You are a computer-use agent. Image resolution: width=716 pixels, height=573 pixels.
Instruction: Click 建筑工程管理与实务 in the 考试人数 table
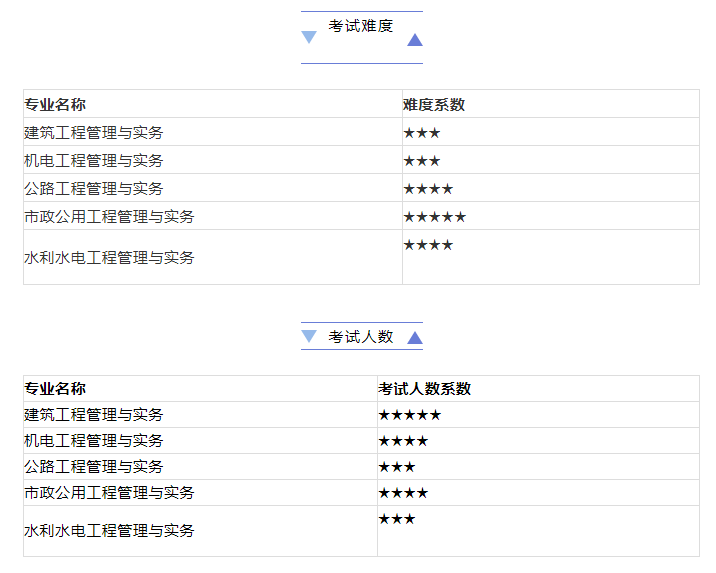pos(94,415)
